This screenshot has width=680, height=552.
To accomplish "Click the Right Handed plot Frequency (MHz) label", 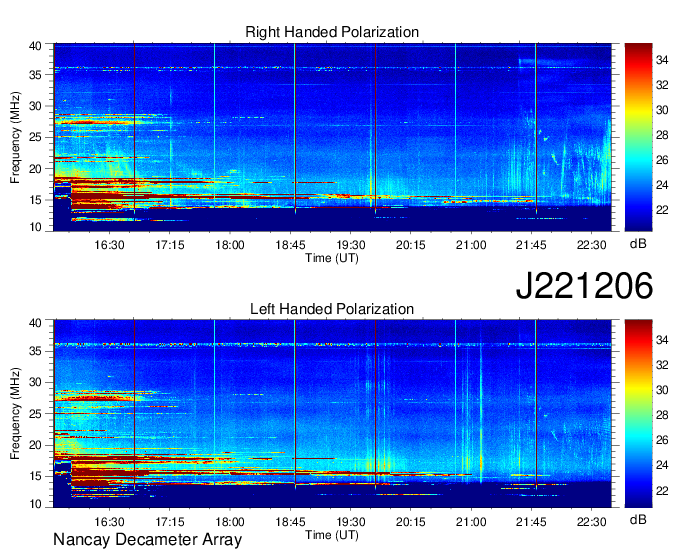I will tap(15, 137).
